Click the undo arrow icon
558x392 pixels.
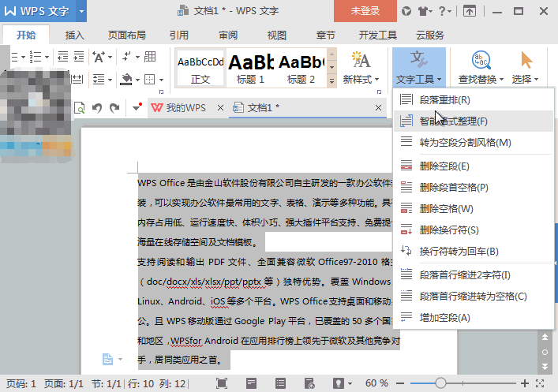pyautogui.click(x=96, y=108)
